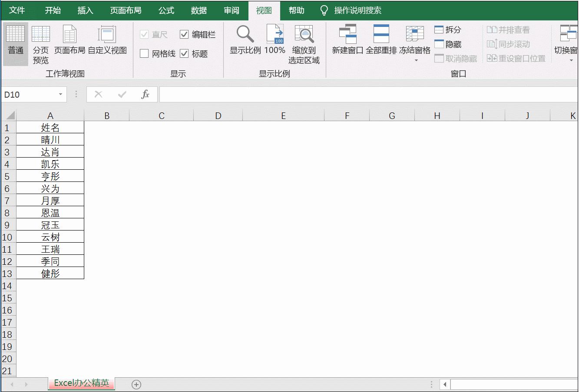Switch to the 开始 ribbon tab

(53, 10)
